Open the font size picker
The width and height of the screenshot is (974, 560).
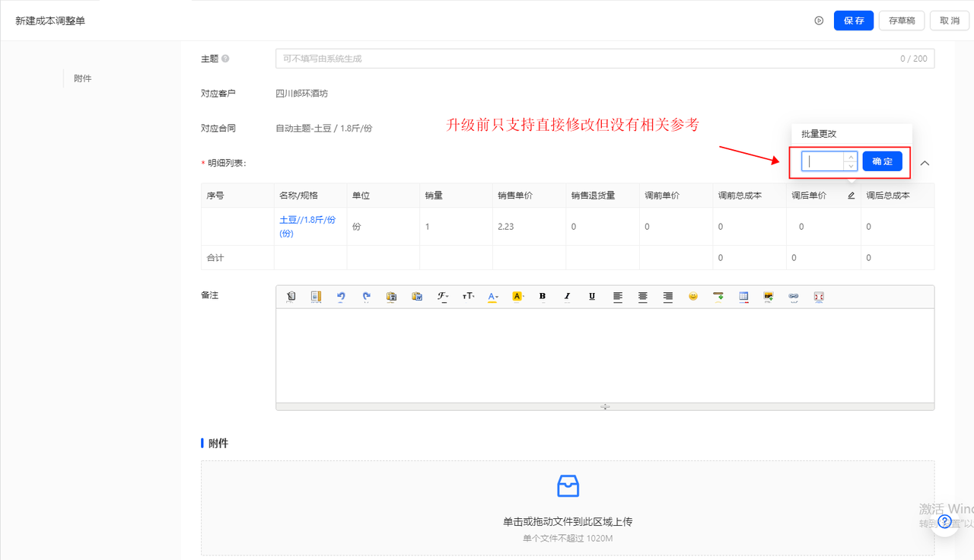[x=468, y=297]
